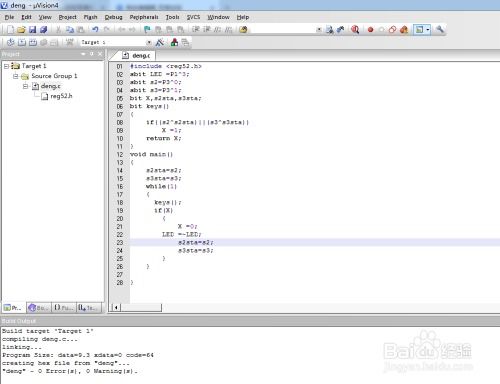The image size is (500, 384).
Task: Open the Tools menu
Action: coord(172,17)
